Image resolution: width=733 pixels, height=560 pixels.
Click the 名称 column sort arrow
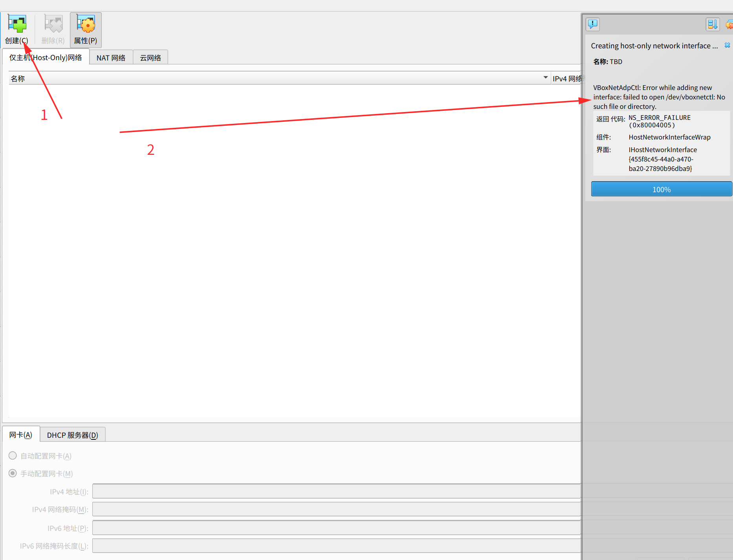(x=546, y=78)
